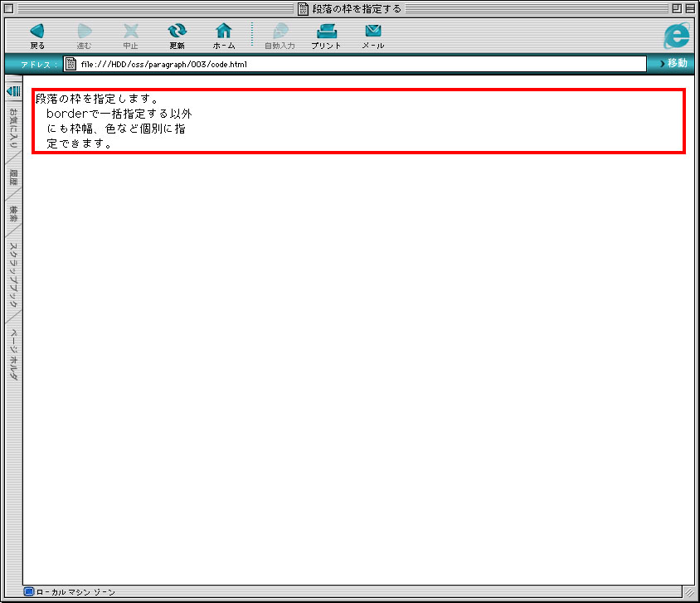The image size is (700, 603).
Task: Go back with the 戻る button
Action: (x=37, y=36)
